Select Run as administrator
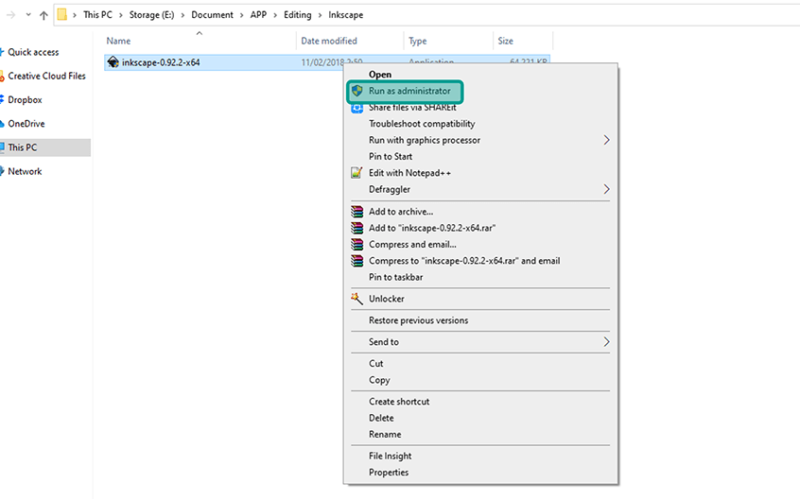Image resolution: width=800 pixels, height=500 pixels. (410, 91)
